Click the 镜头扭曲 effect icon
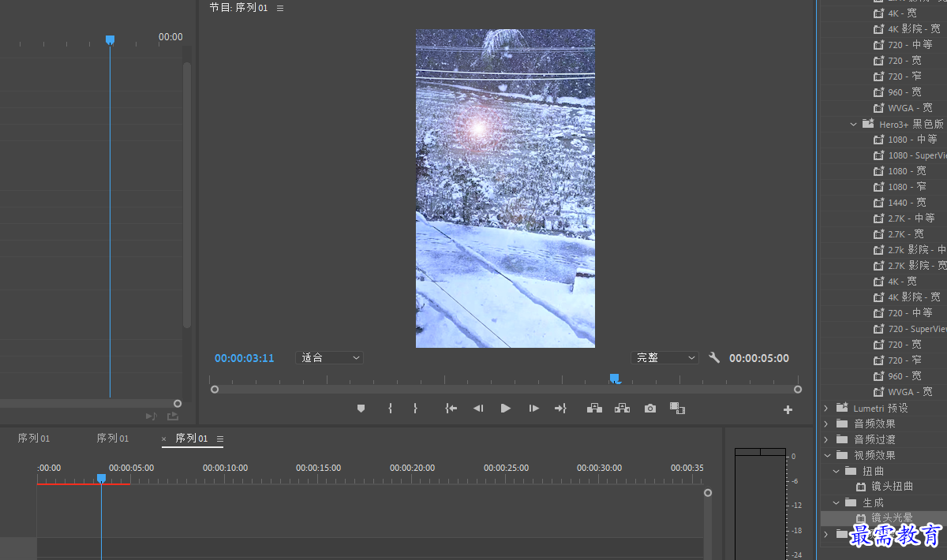The image size is (947, 560). [x=861, y=487]
